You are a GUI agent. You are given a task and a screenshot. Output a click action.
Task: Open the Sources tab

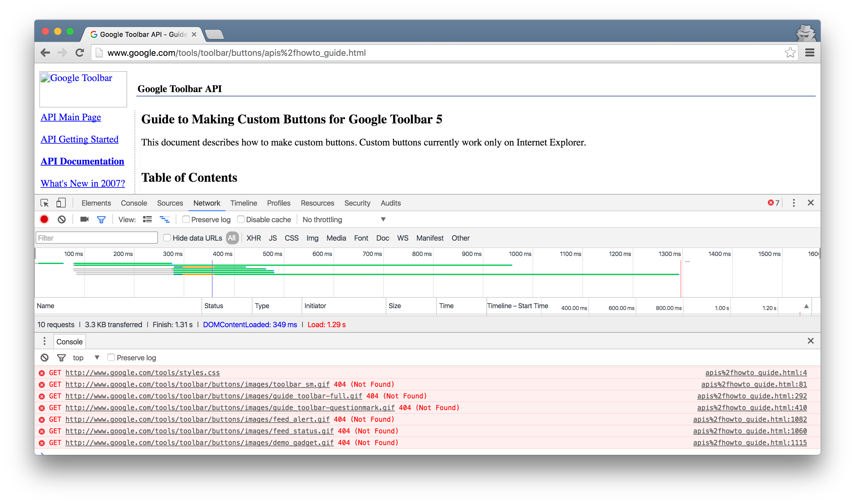170,203
